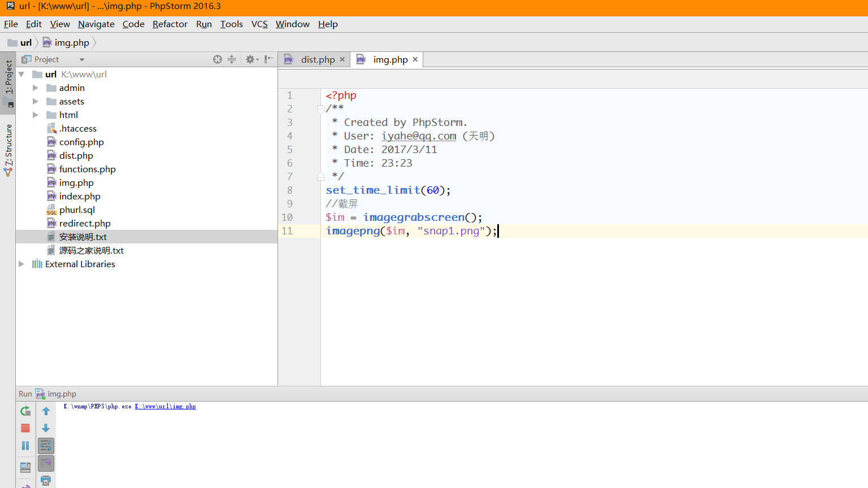868x488 pixels.
Task: Select functions.php in the project tree
Action: coord(88,169)
